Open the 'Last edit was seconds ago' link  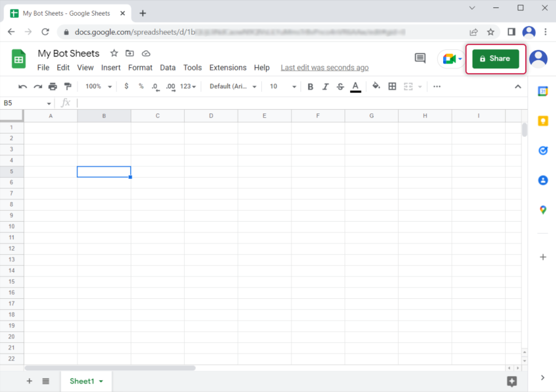click(325, 68)
